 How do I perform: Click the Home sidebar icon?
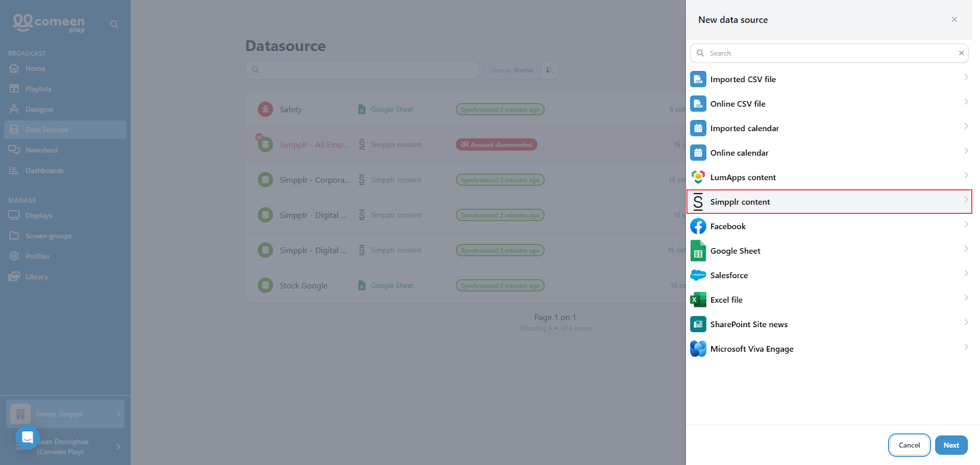(14, 69)
